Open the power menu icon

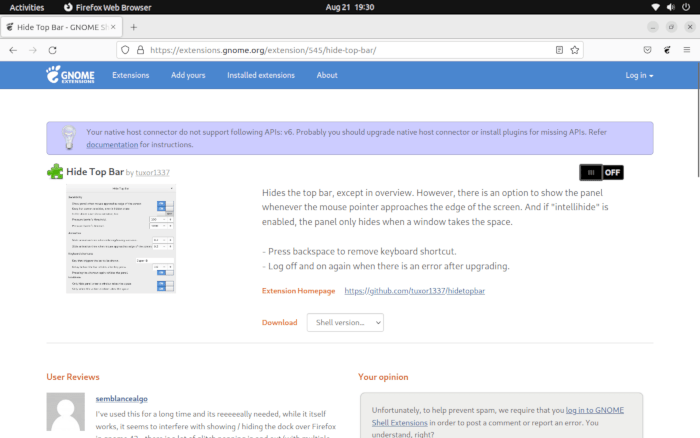686,7
